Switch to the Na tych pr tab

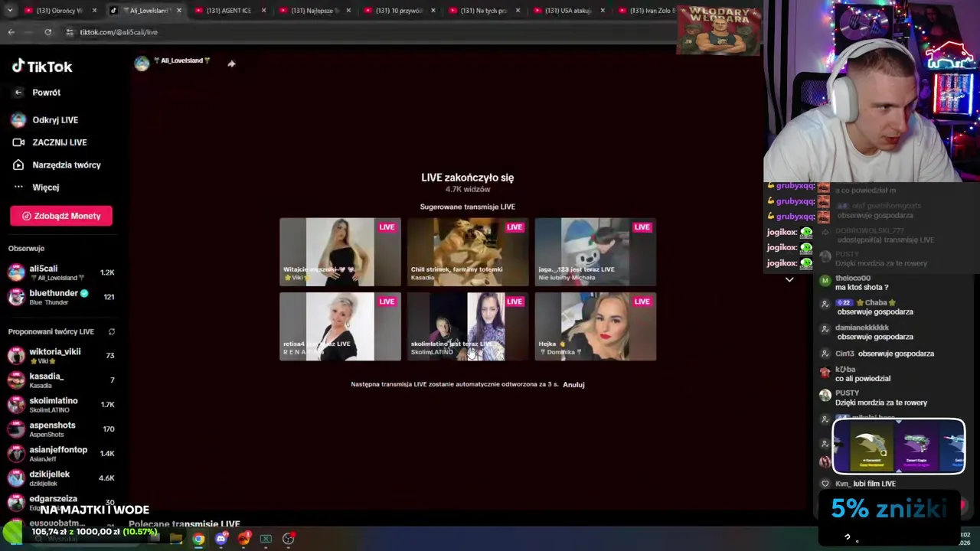pos(483,11)
